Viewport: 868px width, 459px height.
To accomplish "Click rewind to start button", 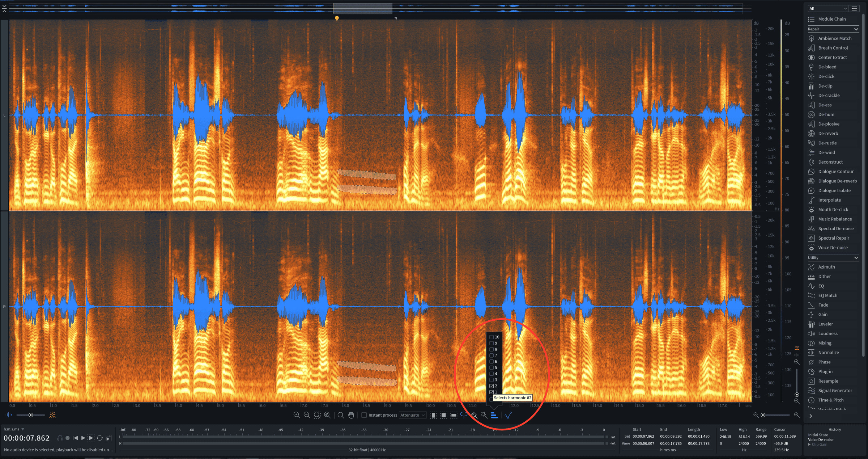I will 75,438.
